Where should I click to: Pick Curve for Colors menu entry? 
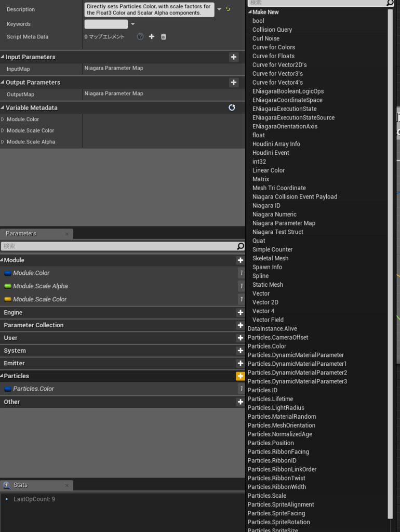pyautogui.click(x=273, y=47)
